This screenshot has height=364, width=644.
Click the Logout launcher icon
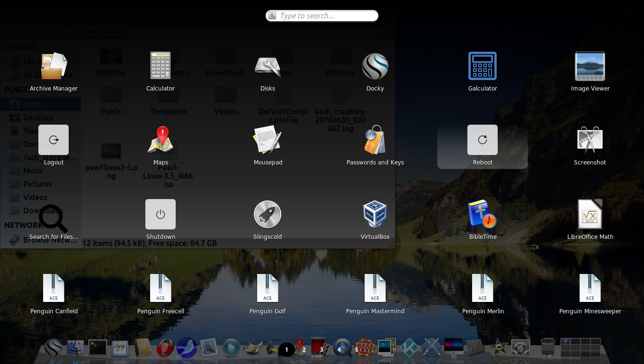click(54, 140)
